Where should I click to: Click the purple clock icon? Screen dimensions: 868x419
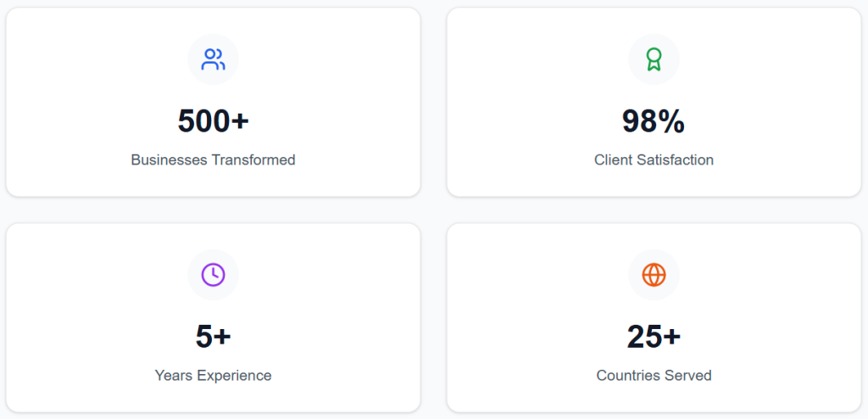tap(213, 275)
